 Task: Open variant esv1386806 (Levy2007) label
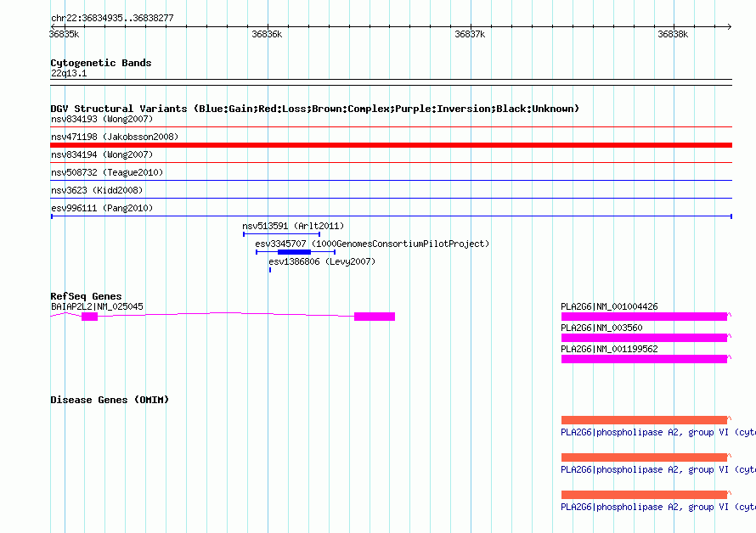[322, 261]
